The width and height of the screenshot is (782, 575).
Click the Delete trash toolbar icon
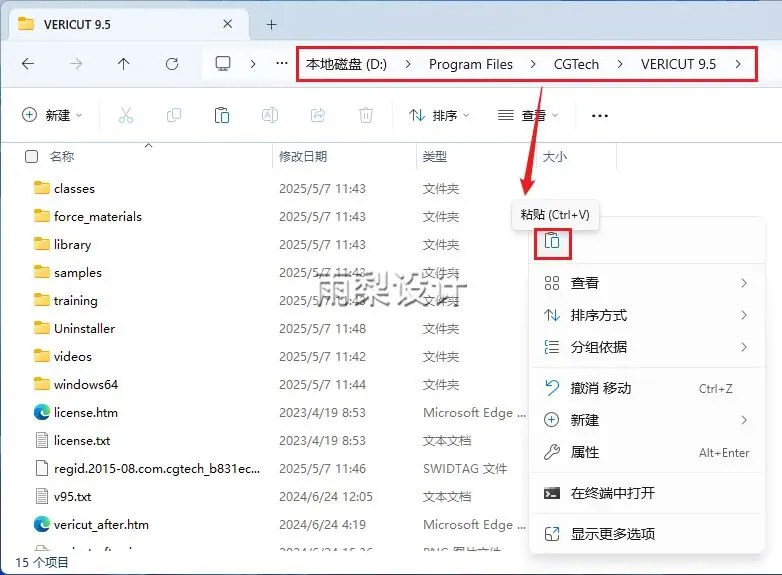366,115
